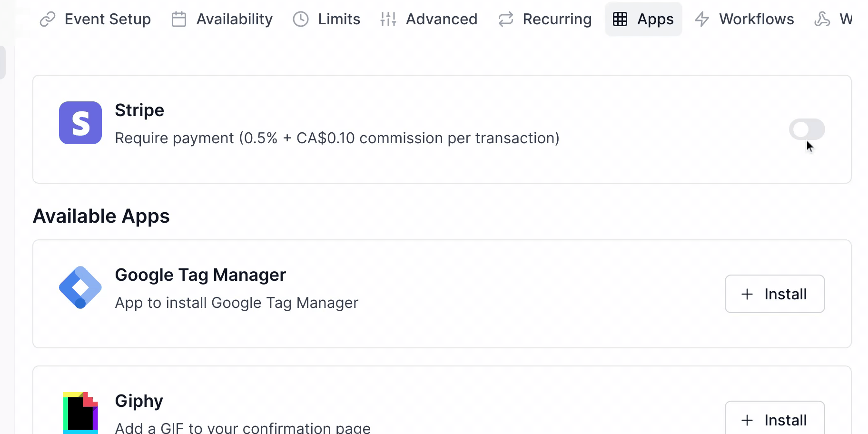Click the lightning bolt icon beside Workflows
868x434 pixels.
(702, 19)
